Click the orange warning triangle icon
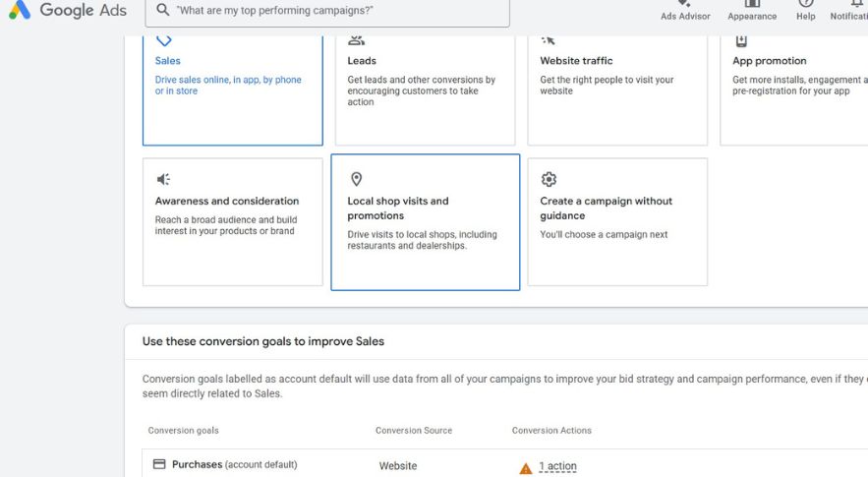 pos(525,468)
